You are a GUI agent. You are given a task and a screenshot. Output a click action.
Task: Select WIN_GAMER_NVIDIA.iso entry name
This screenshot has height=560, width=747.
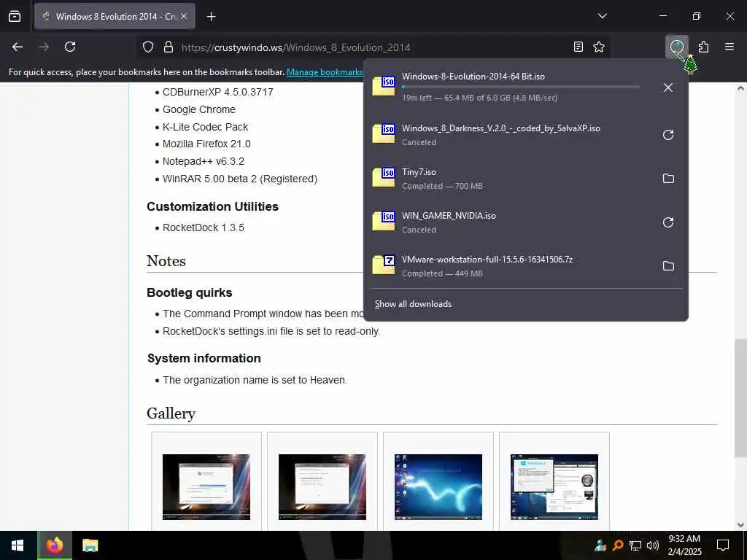(x=449, y=216)
